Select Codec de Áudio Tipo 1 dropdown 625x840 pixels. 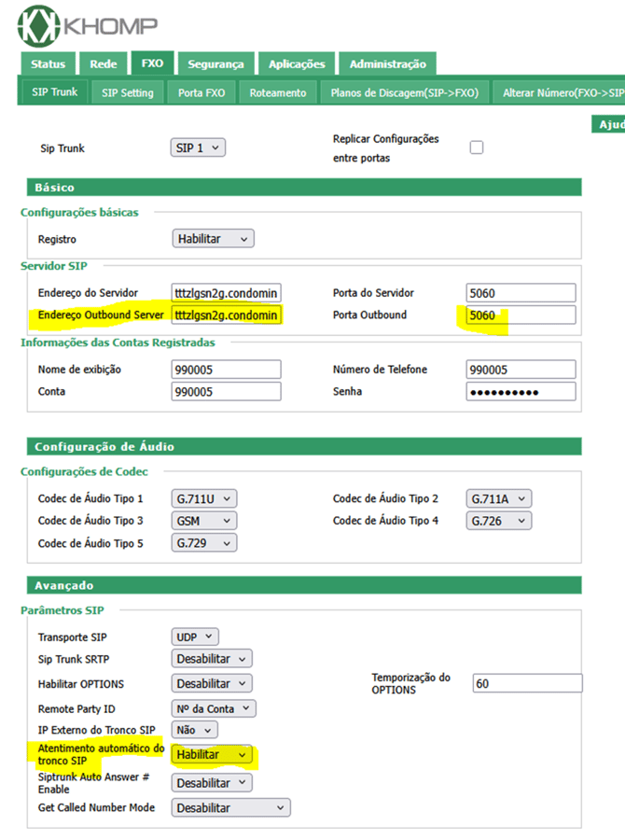(x=204, y=498)
